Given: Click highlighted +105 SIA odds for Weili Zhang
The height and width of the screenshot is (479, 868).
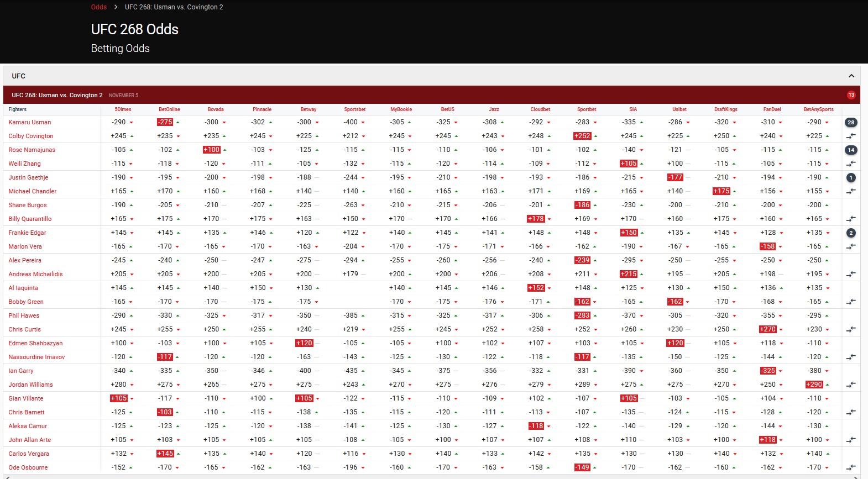Looking at the screenshot, I should 629,164.
